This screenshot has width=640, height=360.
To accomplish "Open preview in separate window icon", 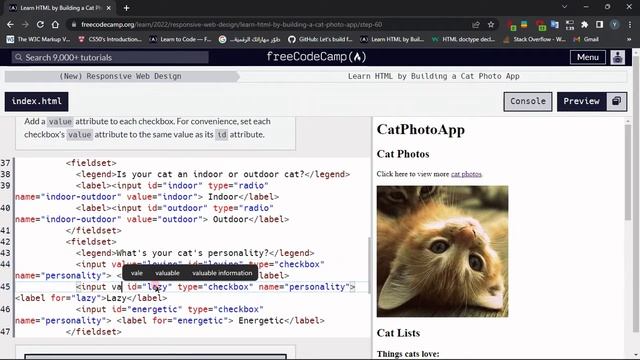I will tap(616, 101).
